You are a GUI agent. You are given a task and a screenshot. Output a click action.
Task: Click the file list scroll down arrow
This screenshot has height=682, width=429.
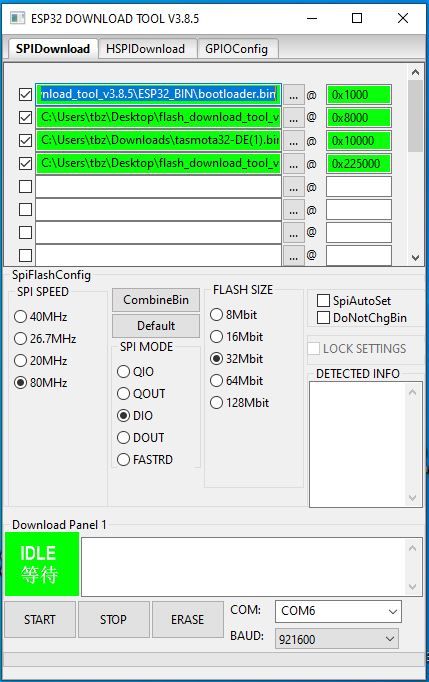coord(416,257)
